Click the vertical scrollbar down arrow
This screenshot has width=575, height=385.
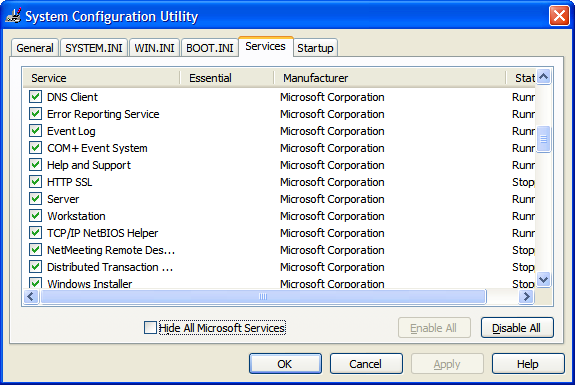(x=543, y=280)
